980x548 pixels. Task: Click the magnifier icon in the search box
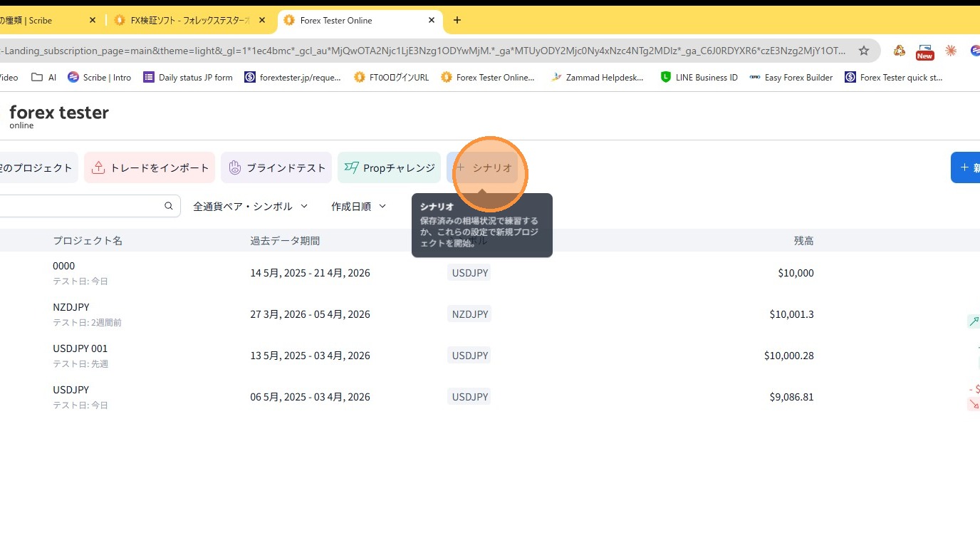click(x=169, y=206)
